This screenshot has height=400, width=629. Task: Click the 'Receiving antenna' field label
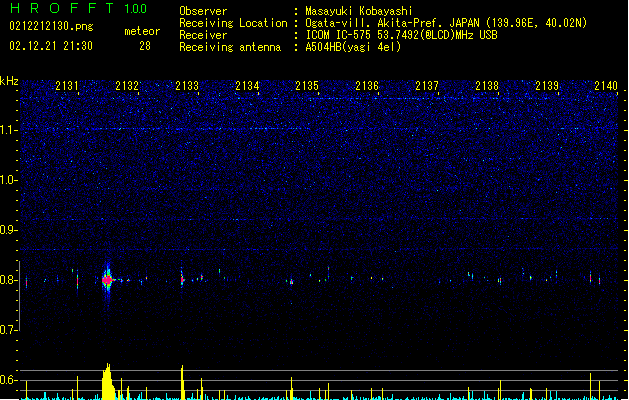(230, 47)
